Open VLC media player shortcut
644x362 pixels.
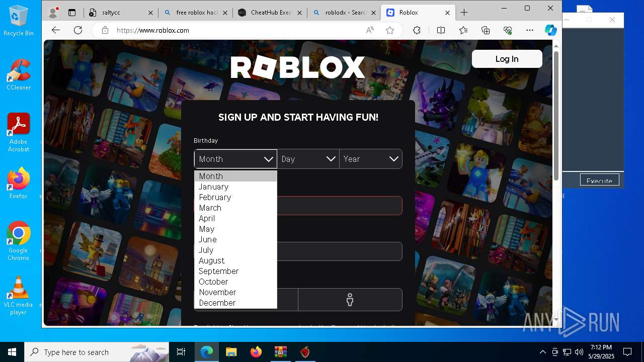coord(19,296)
